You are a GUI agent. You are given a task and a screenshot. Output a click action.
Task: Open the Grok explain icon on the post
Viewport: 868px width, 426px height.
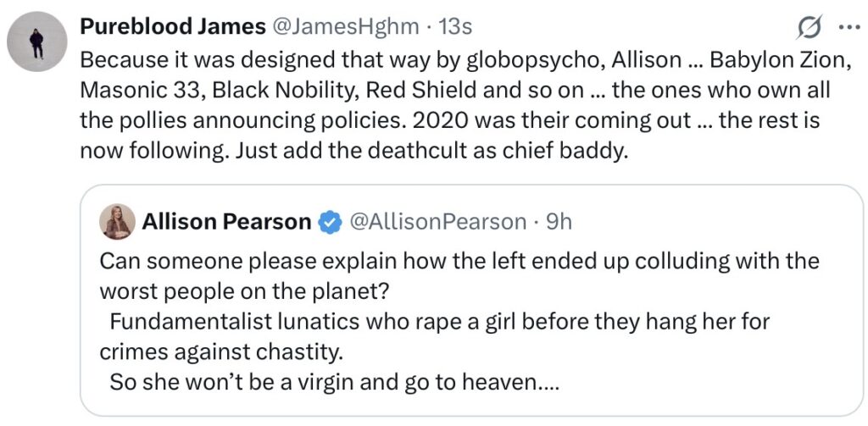(x=811, y=28)
